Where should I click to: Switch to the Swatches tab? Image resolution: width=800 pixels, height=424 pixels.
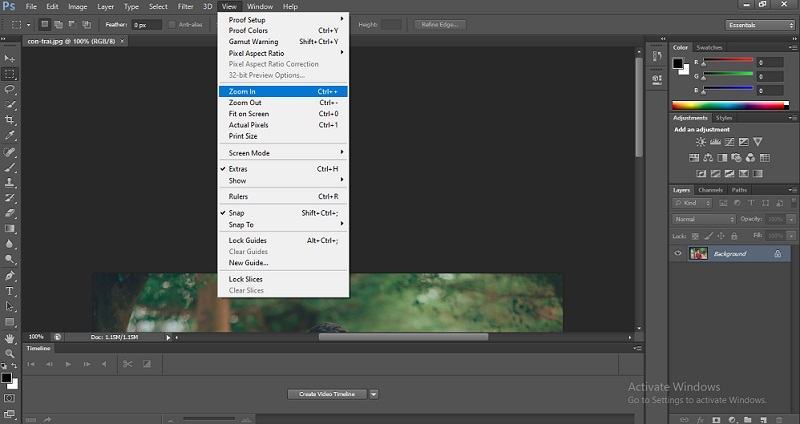point(709,47)
